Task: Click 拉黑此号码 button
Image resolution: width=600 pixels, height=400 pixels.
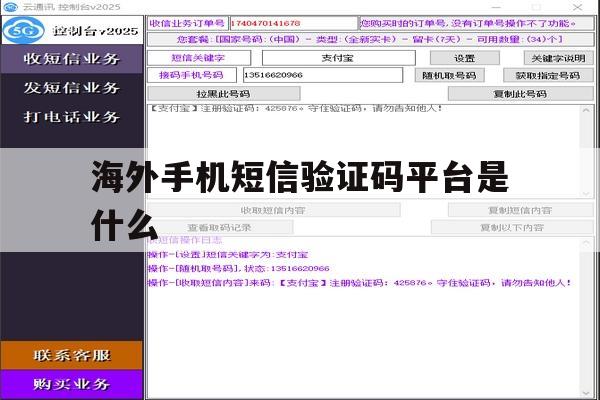Action: [x=224, y=94]
